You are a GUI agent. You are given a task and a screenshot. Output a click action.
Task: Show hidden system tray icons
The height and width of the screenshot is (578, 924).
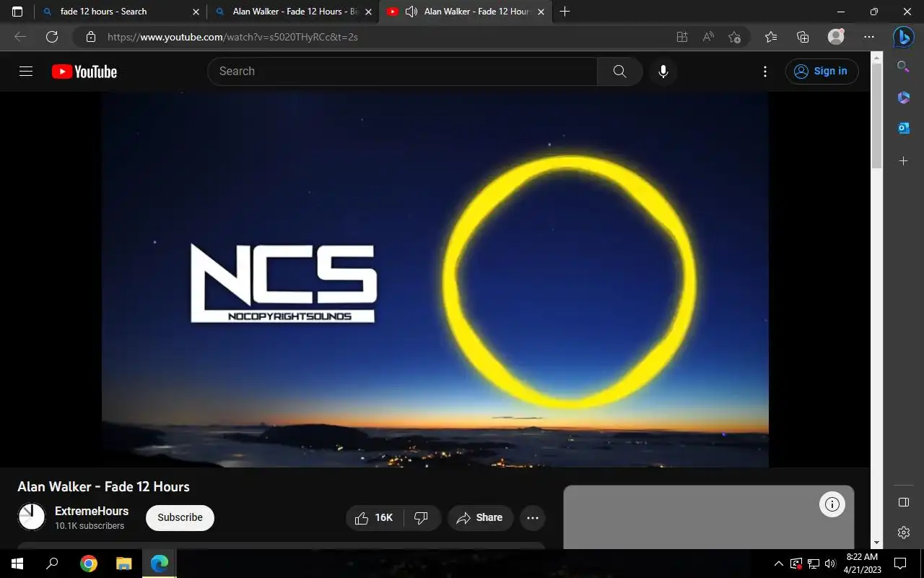778,564
